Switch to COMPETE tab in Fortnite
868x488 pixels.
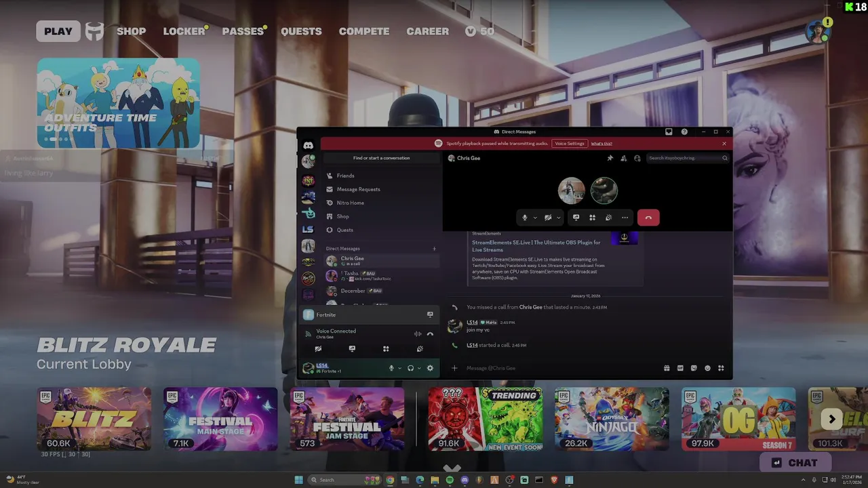coord(364,31)
